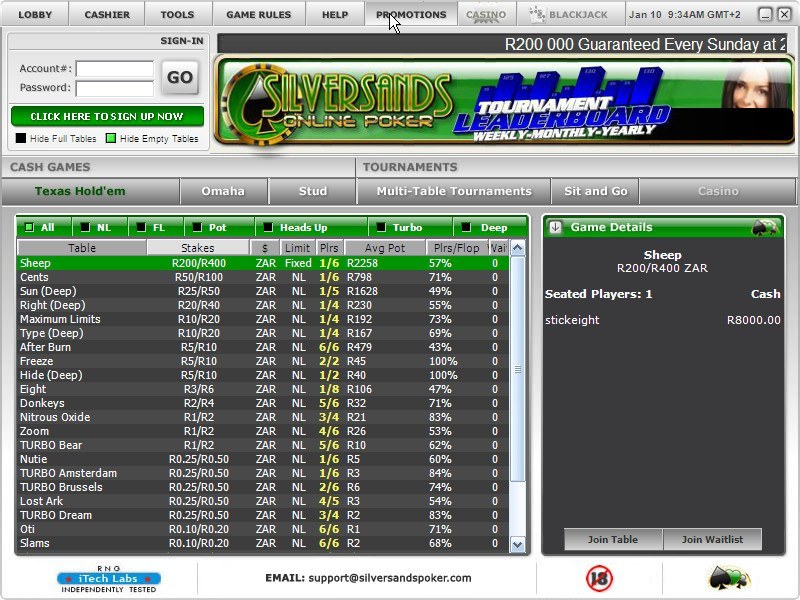Click the Join Table button
Screen dimensions: 800x600
612,540
